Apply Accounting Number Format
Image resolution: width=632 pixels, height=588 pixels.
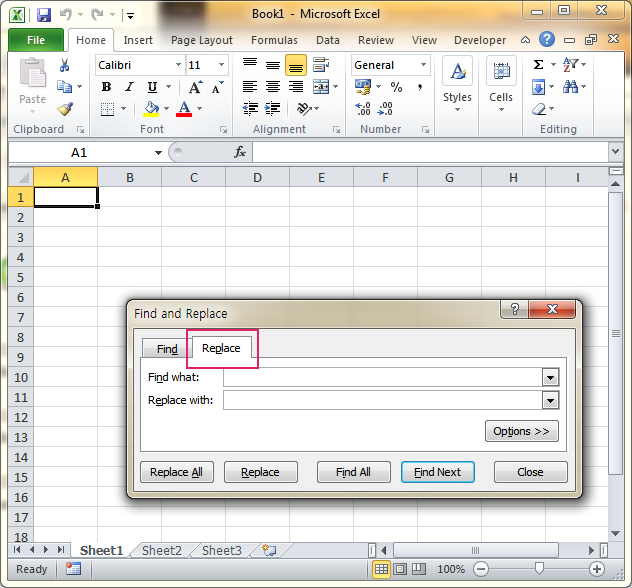pyautogui.click(x=363, y=87)
